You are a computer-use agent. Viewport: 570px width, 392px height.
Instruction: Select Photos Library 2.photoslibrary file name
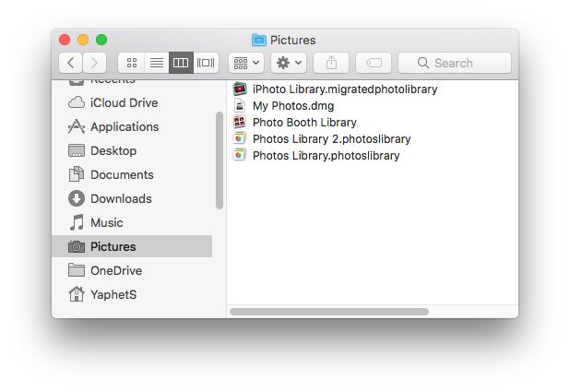click(x=331, y=139)
